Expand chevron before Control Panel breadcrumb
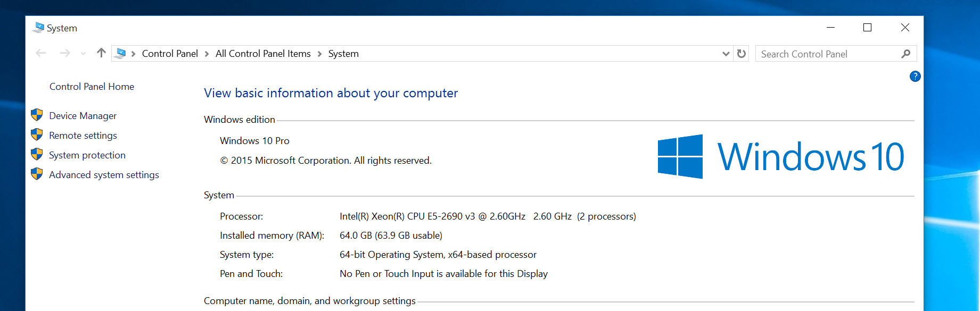Image resolution: width=980 pixels, height=311 pixels. pyautogui.click(x=133, y=54)
